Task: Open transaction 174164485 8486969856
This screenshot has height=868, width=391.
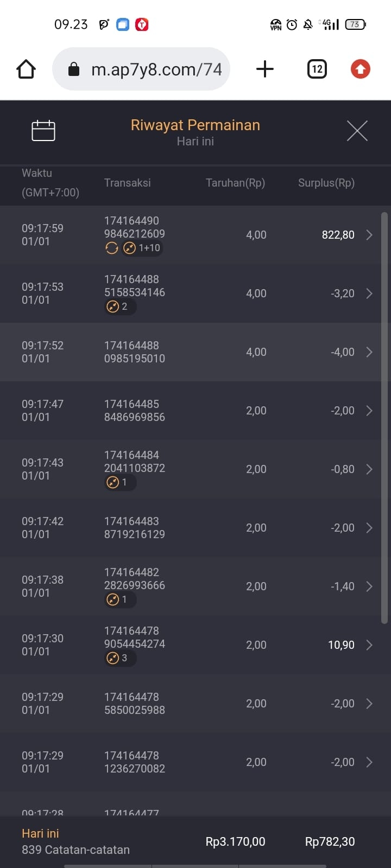Action: [135, 411]
